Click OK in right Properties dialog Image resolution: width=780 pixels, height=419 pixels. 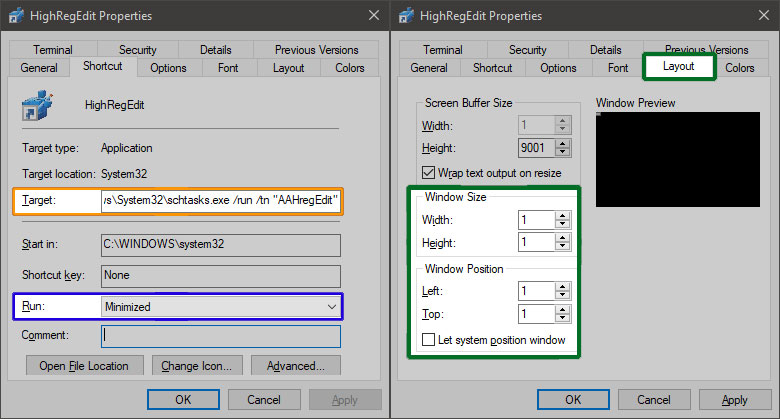click(573, 400)
